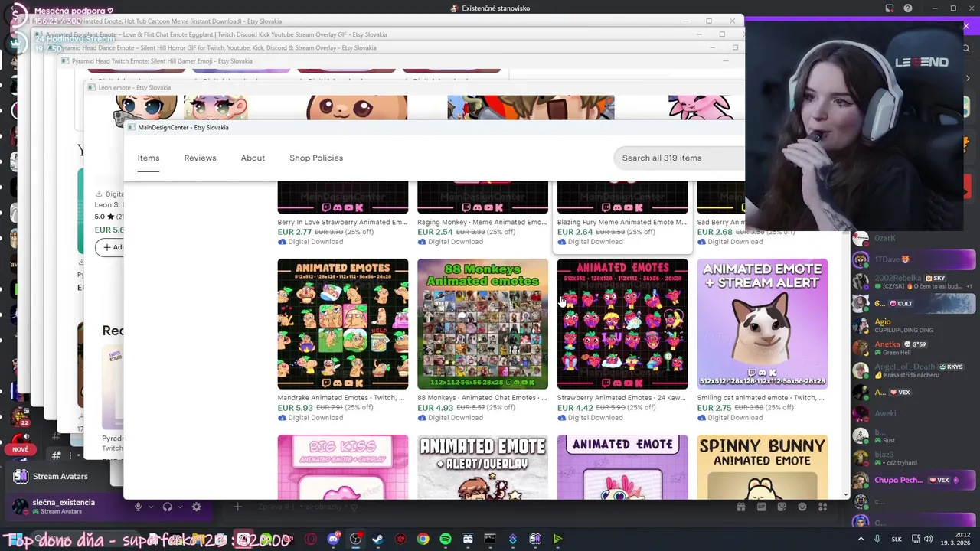This screenshot has width=980, height=551.
Task: Open the emoji picker in Discord
Action: pos(802,507)
